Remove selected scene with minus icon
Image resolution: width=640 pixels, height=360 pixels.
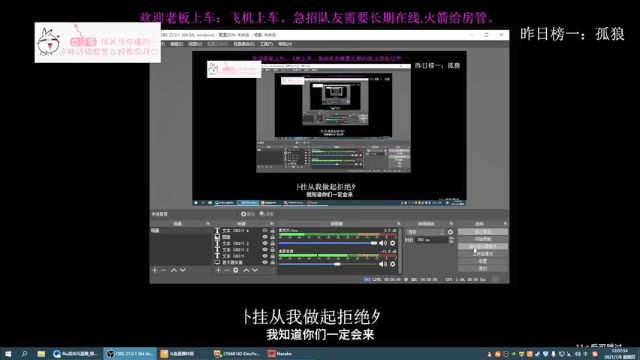163,270
